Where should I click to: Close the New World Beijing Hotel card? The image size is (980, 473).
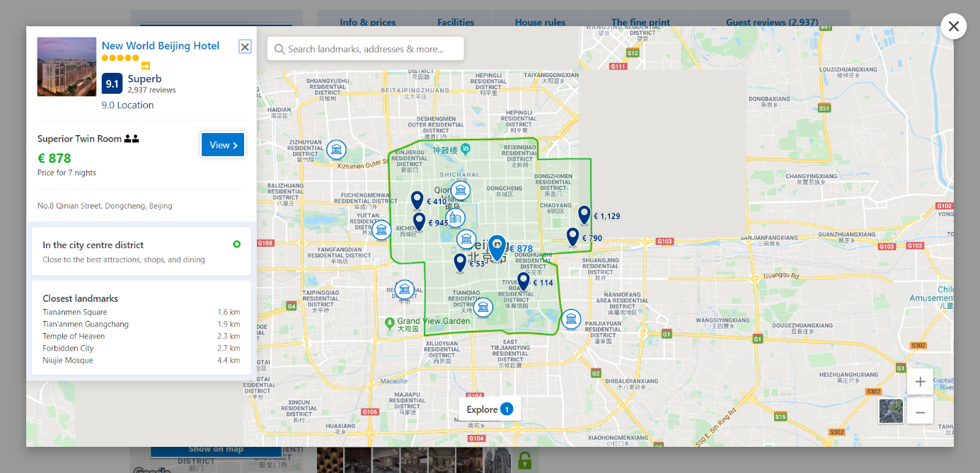pos(245,47)
